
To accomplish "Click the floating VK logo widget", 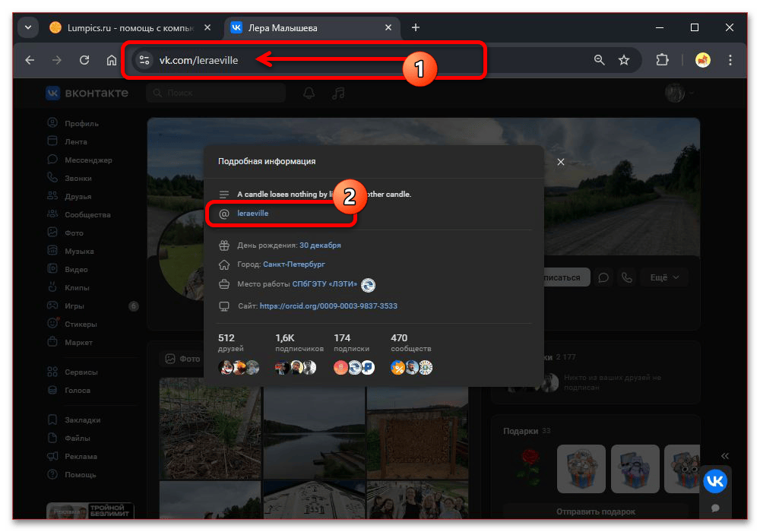I will (714, 481).
